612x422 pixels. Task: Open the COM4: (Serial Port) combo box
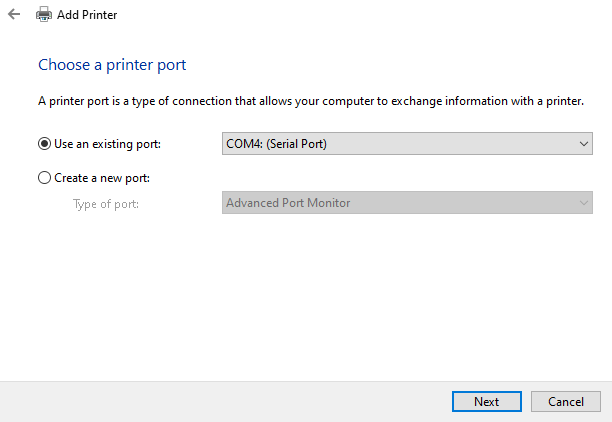[400, 144]
